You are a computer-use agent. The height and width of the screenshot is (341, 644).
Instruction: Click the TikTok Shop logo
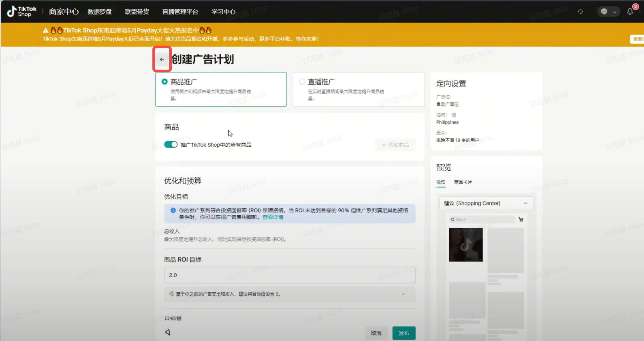[x=22, y=12]
